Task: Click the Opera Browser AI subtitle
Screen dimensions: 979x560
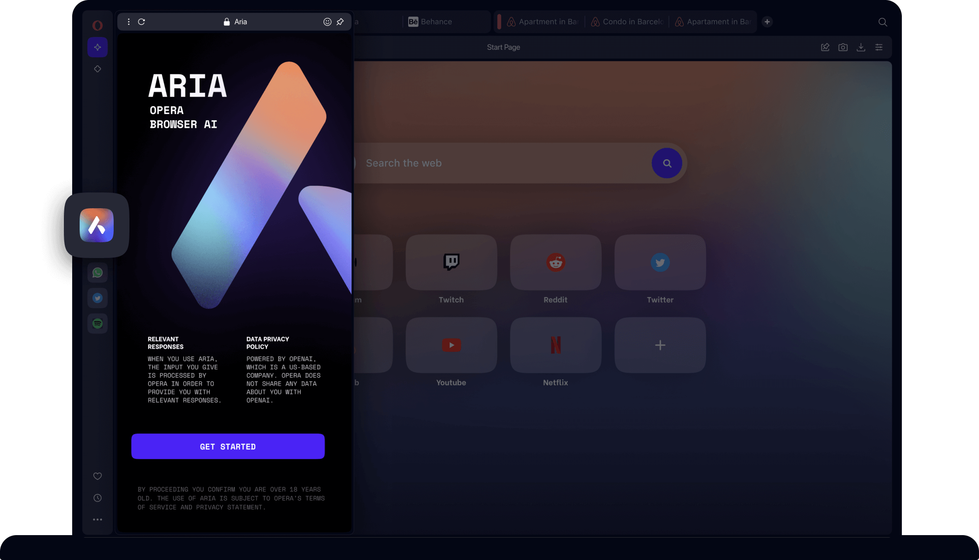Action: pyautogui.click(x=183, y=117)
